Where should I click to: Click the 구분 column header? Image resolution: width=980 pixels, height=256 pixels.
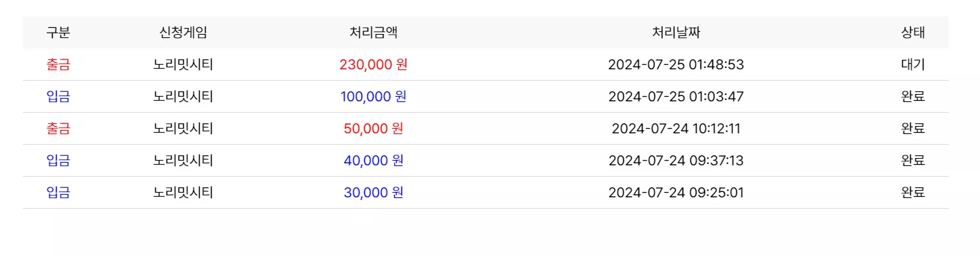tap(58, 33)
